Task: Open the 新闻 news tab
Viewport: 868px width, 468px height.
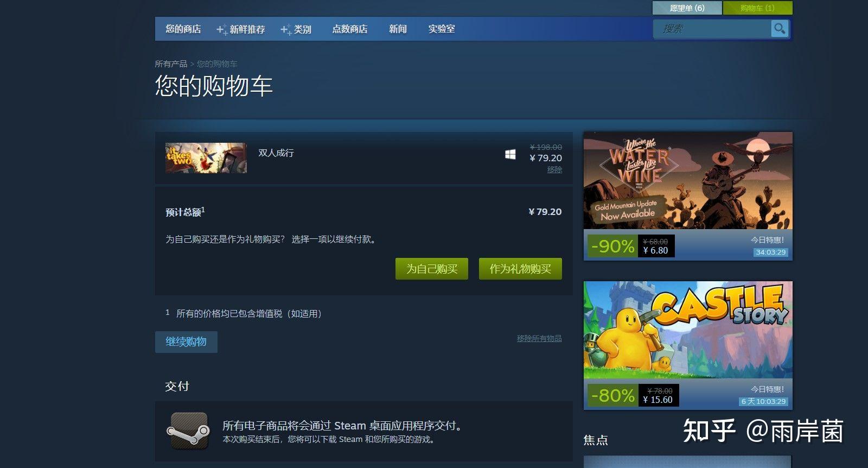Action: (398, 29)
